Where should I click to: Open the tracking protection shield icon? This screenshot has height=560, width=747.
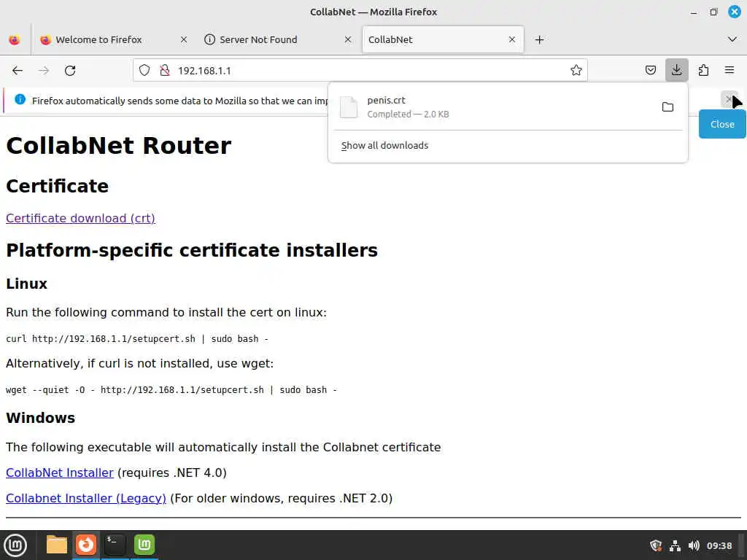[144, 71]
